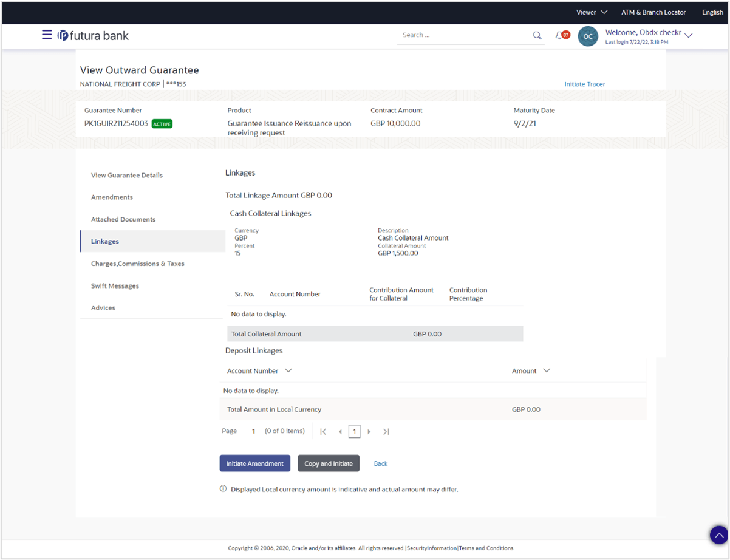Sort by Account Number chevron

288,370
